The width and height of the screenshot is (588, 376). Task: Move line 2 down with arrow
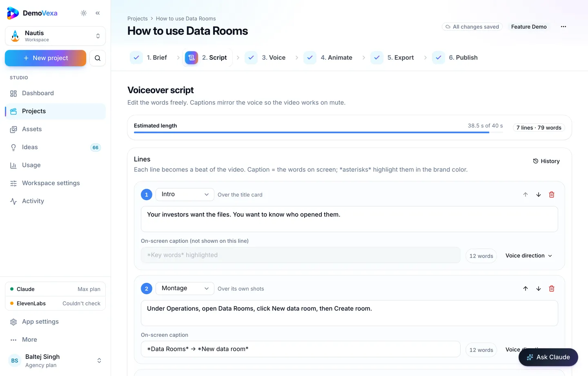tap(539, 289)
